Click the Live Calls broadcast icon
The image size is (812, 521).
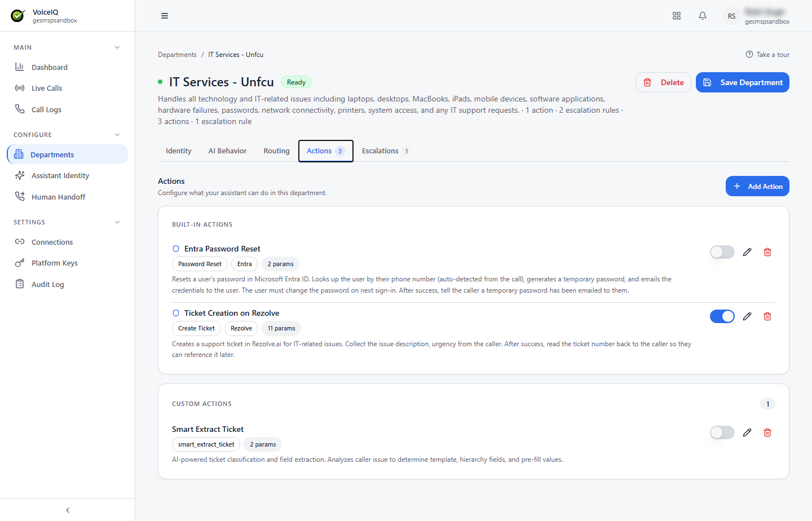point(20,88)
